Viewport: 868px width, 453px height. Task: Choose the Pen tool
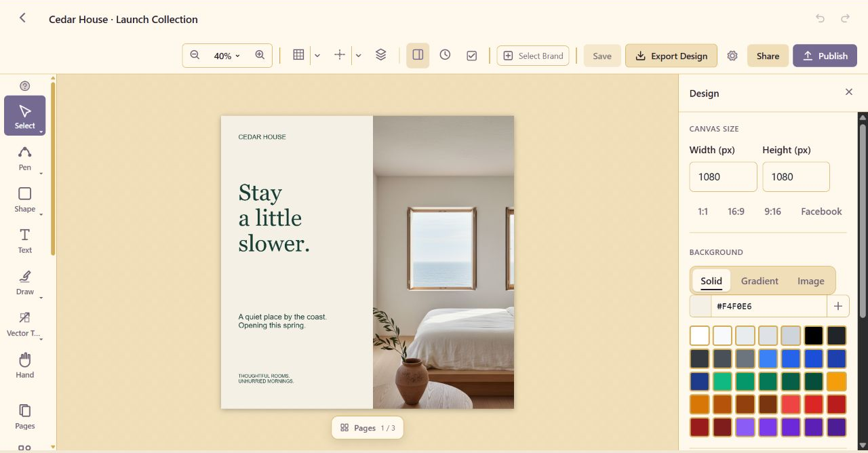click(25, 157)
